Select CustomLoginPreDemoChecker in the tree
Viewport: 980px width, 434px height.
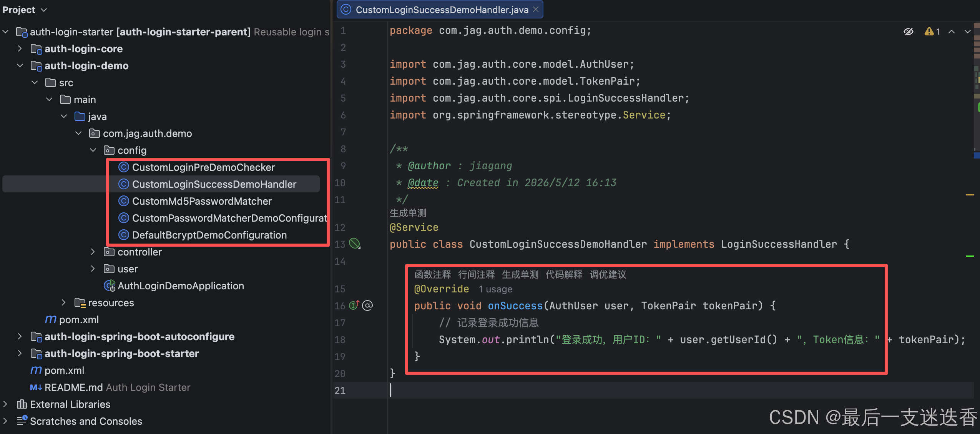204,167
